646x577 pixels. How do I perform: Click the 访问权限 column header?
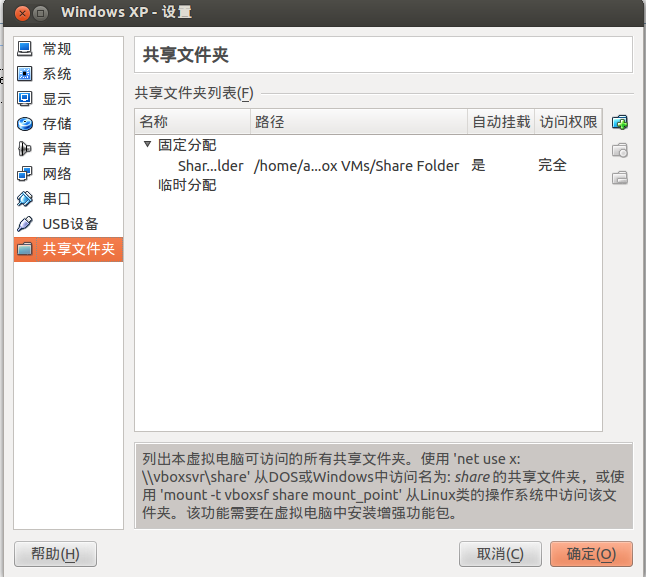point(568,122)
